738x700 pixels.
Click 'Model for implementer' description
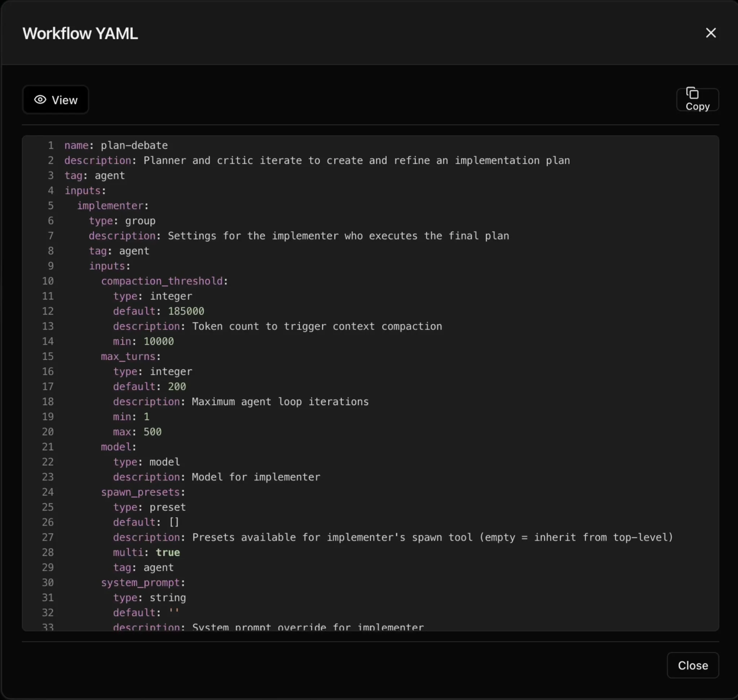tap(256, 477)
